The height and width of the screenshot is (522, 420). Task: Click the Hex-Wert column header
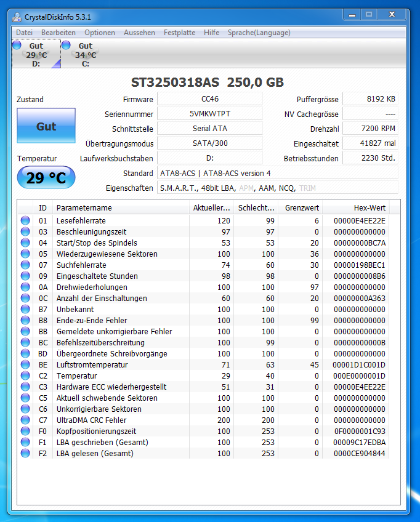356,207
